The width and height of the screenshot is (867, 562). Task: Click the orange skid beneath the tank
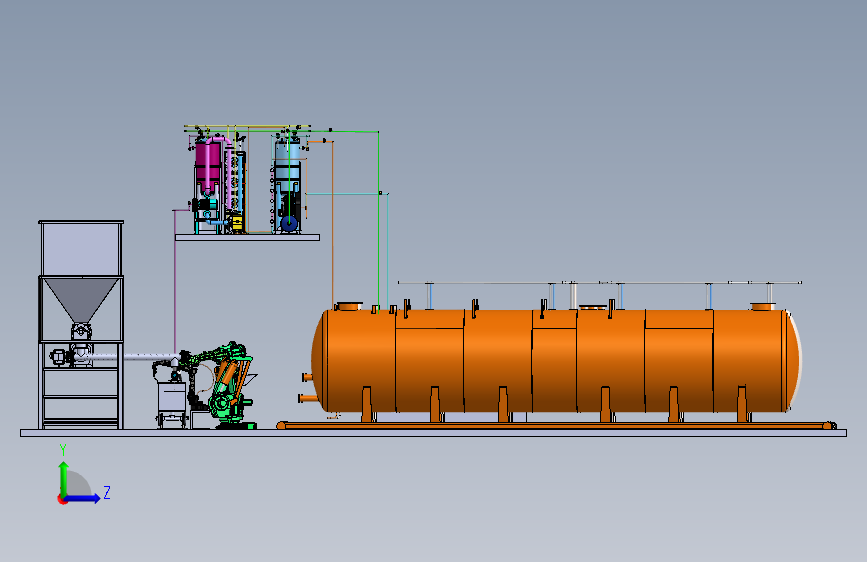click(x=556, y=425)
